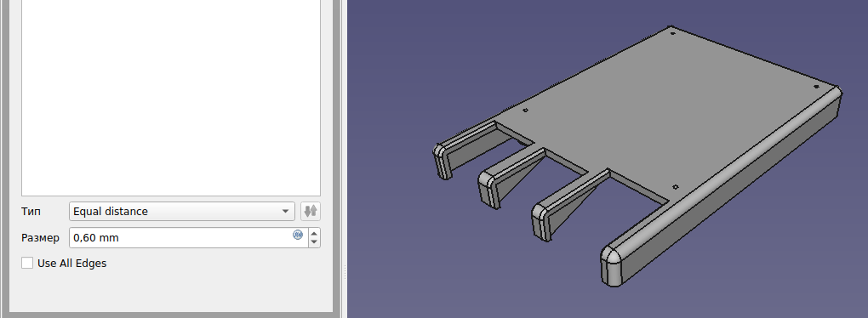Open the Equal distance type dropdown
Viewport: 868px width, 318px height.
182,211
